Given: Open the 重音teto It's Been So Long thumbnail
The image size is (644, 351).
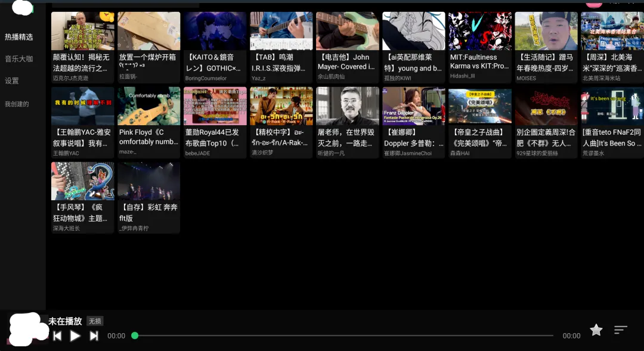Looking at the screenshot, I should pyautogui.click(x=612, y=106).
